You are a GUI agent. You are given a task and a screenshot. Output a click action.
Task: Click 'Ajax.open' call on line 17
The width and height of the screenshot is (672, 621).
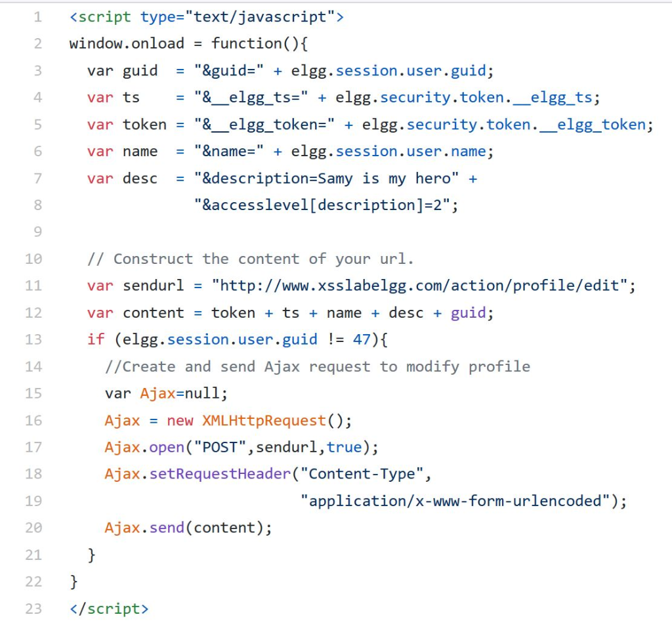click(x=241, y=448)
